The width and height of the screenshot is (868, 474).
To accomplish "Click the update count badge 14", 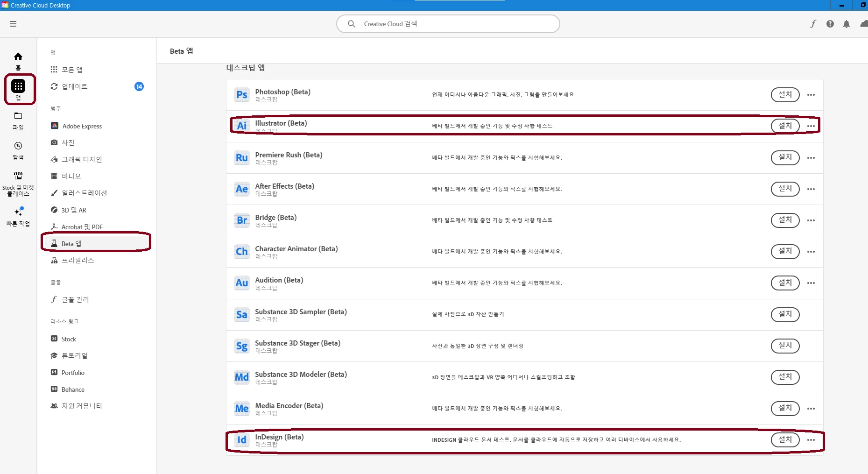I will pos(139,86).
